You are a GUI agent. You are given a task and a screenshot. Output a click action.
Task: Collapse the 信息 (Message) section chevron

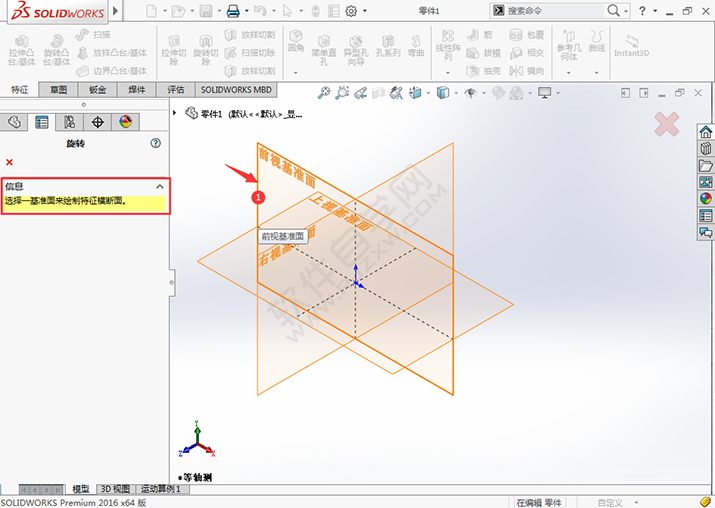[x=160, y=186]
